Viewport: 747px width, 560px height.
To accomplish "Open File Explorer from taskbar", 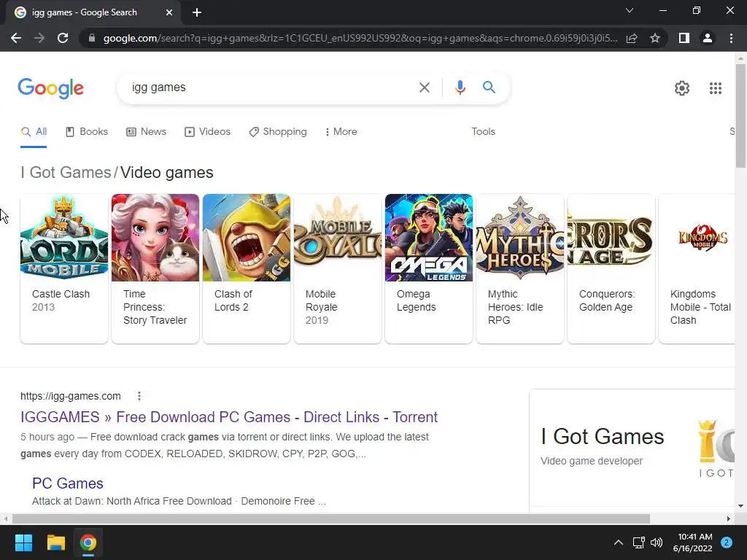I will tap(55, 542).
